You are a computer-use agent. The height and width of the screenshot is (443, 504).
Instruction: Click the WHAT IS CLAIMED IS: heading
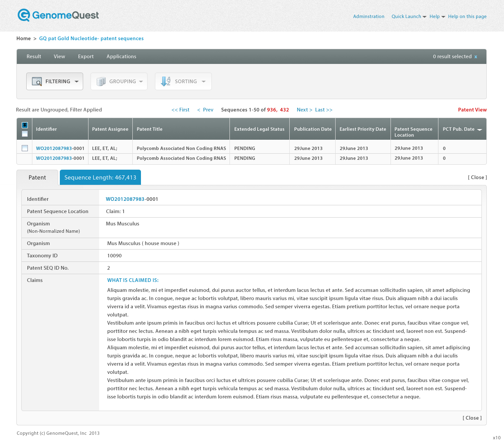click(133, 280)
